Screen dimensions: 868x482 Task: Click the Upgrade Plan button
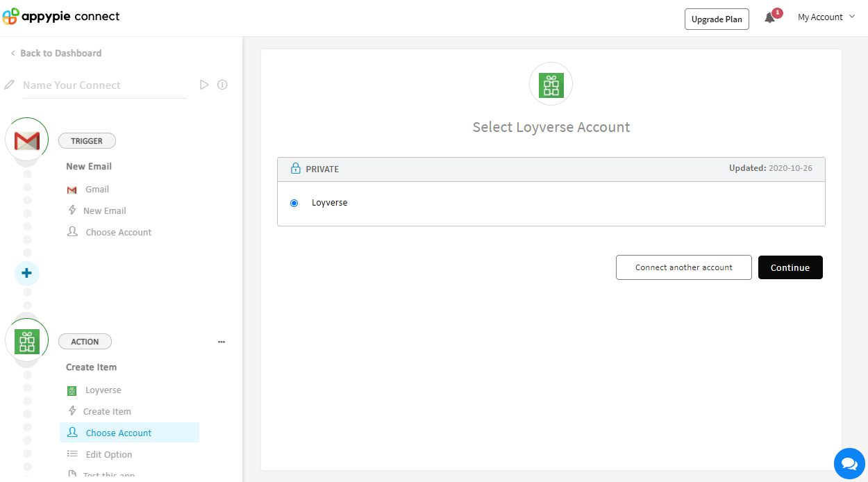click(x=717, y=19)
